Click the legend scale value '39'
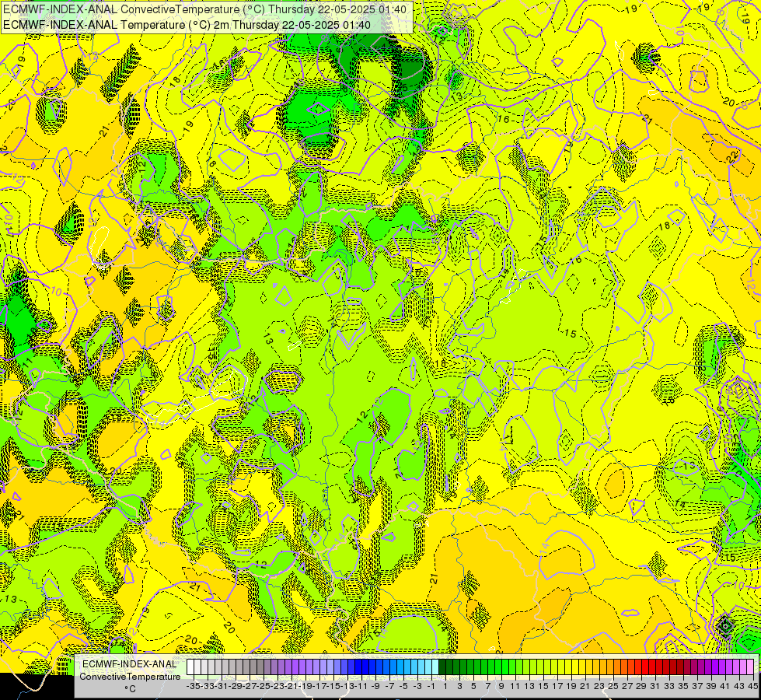 [711, 686]
